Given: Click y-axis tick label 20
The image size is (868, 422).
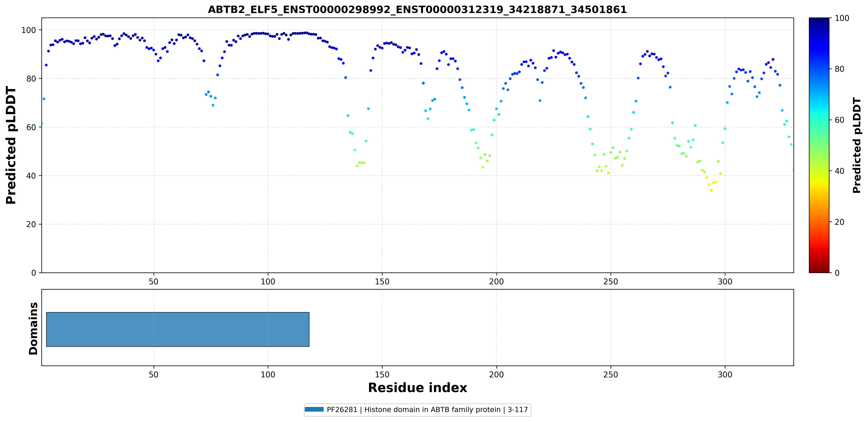Looking at the screenshot, I should coord(31,224).
